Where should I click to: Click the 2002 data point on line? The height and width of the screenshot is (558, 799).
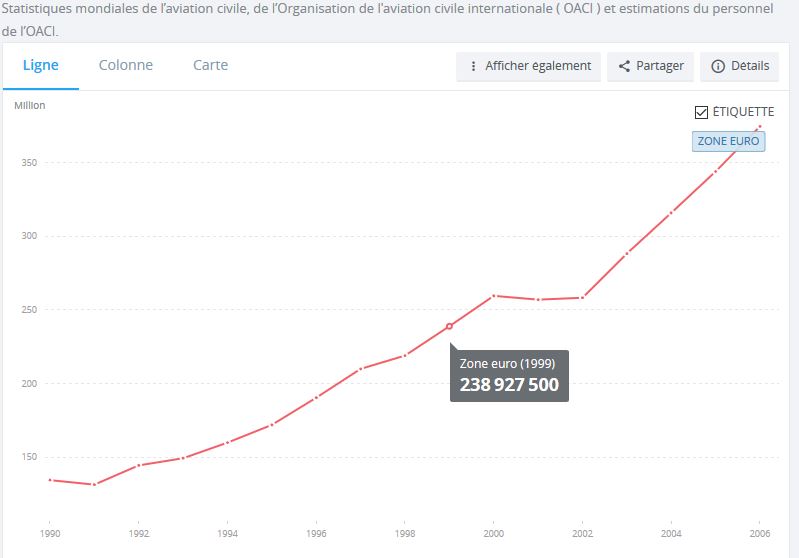pos(582,297)
